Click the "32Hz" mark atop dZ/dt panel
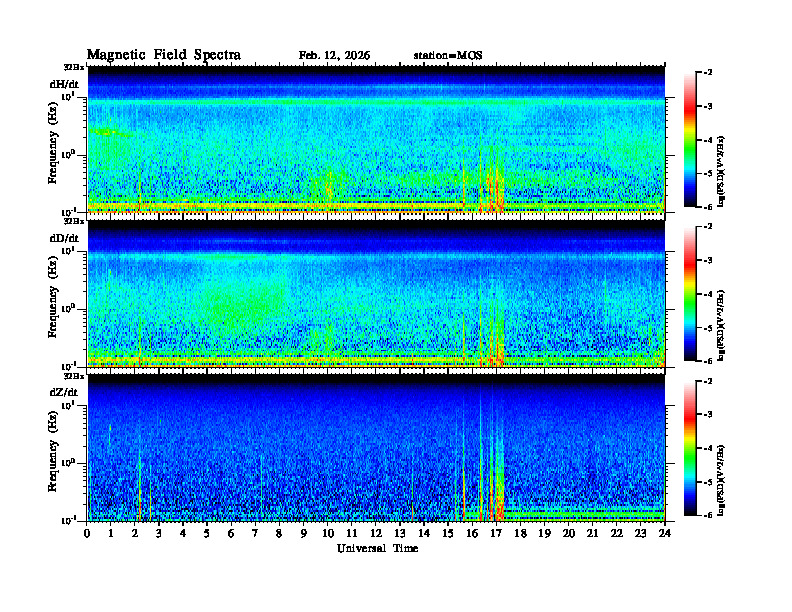This screenshot has width=792, height=612. coord(74,376)
